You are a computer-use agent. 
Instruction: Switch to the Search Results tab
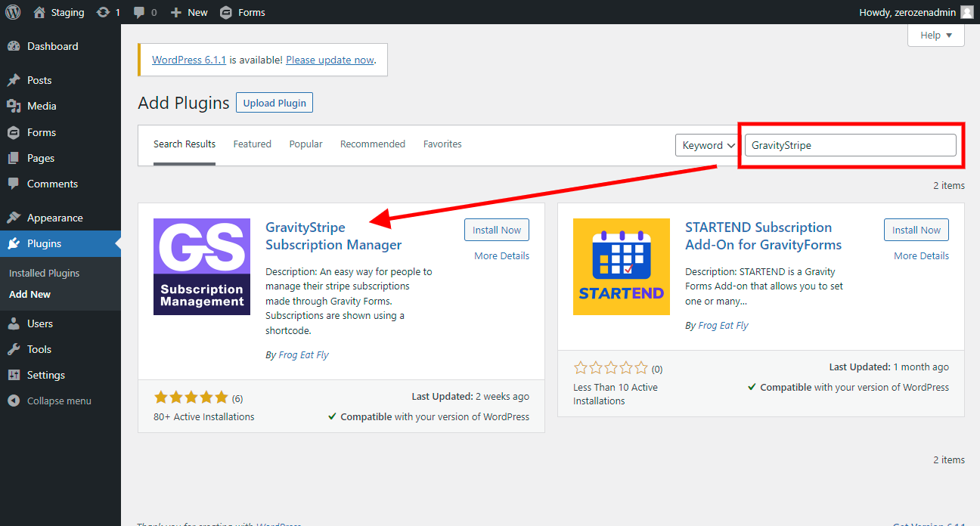pos(185,144)
